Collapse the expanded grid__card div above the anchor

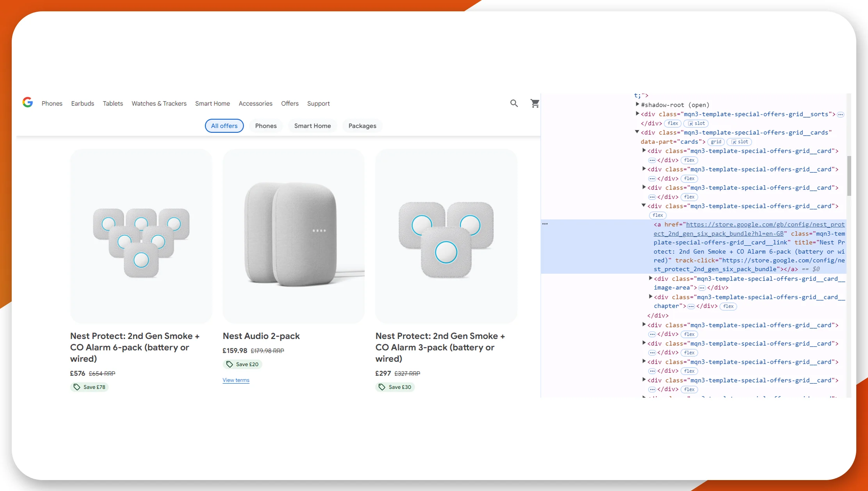[x=643, y=205]
